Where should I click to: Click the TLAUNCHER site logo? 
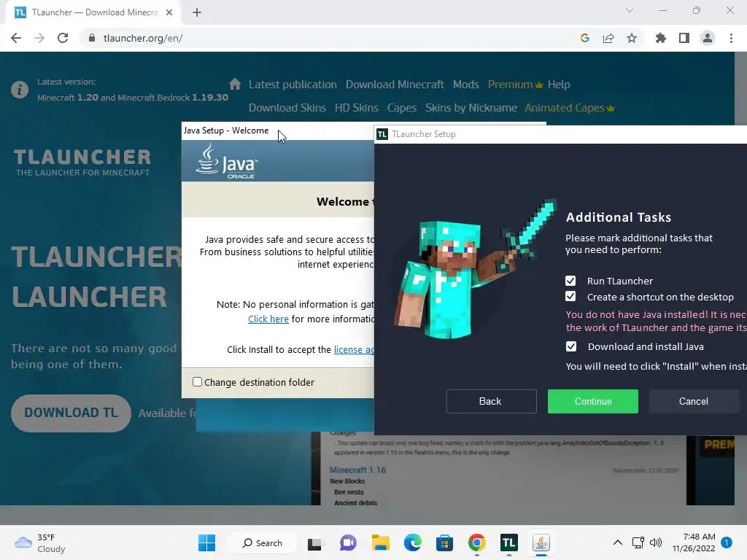pos(82,163)
